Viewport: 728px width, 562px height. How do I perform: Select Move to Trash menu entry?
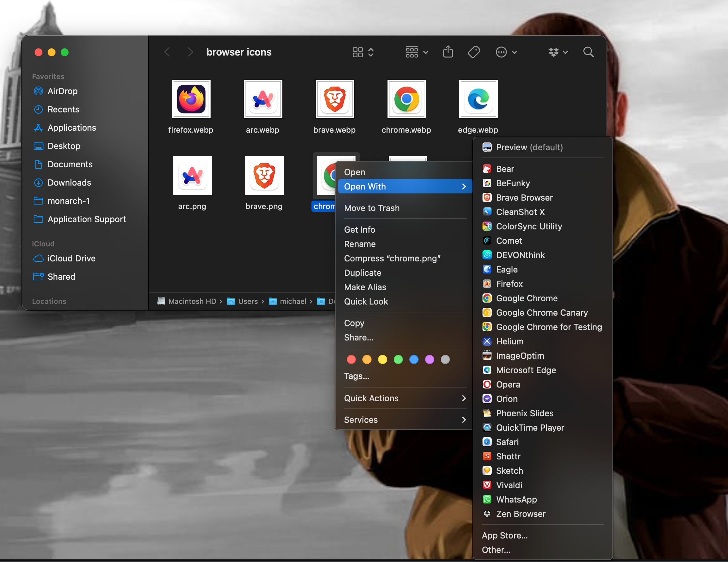371,208
